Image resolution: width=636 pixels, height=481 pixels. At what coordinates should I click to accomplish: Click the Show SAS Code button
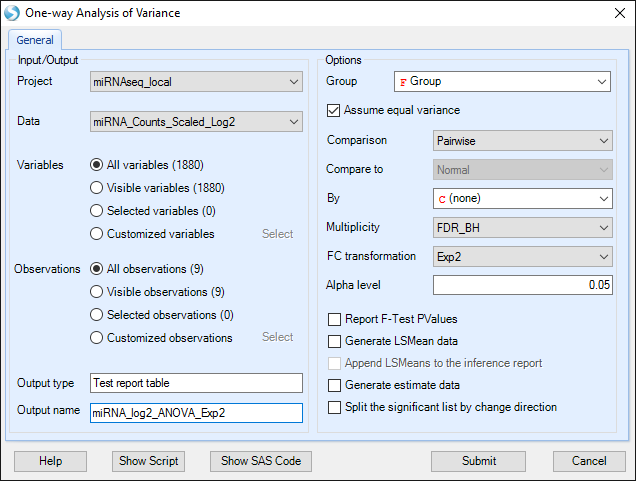pos(261,461)
